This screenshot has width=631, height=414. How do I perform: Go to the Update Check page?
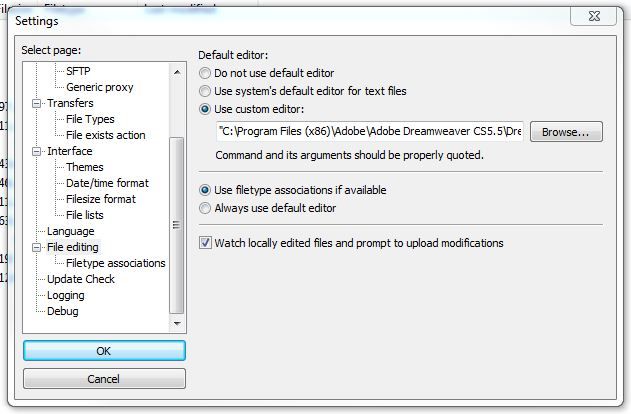tap(80, 279)
